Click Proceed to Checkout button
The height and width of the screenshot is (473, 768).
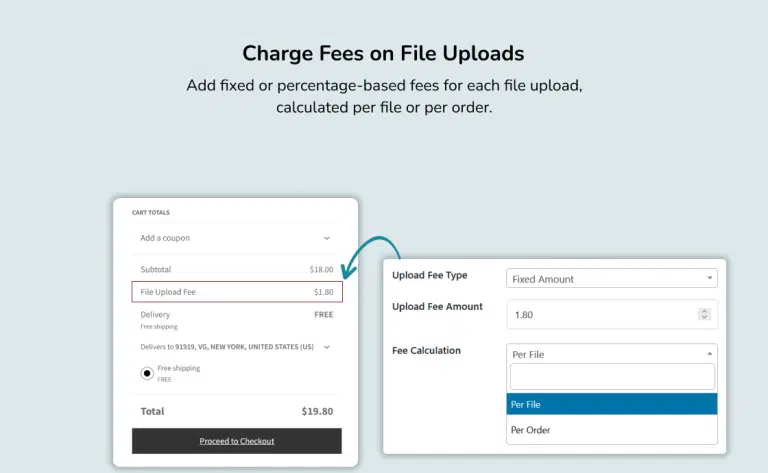[x=237, y=441]
